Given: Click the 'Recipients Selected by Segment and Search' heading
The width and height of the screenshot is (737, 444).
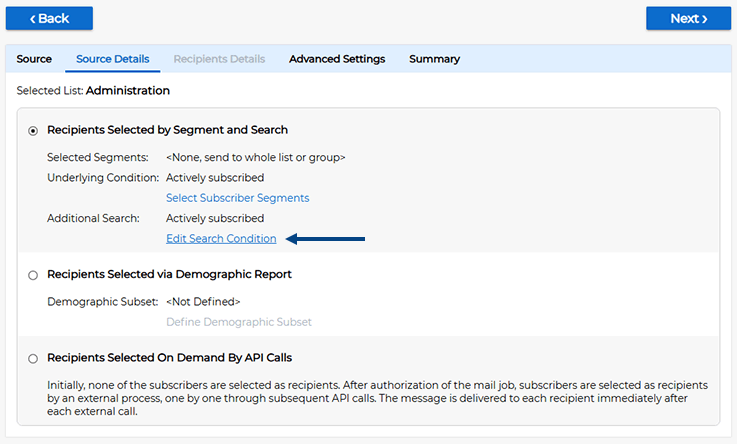Looking at the screenshot, I should [167, 130].
